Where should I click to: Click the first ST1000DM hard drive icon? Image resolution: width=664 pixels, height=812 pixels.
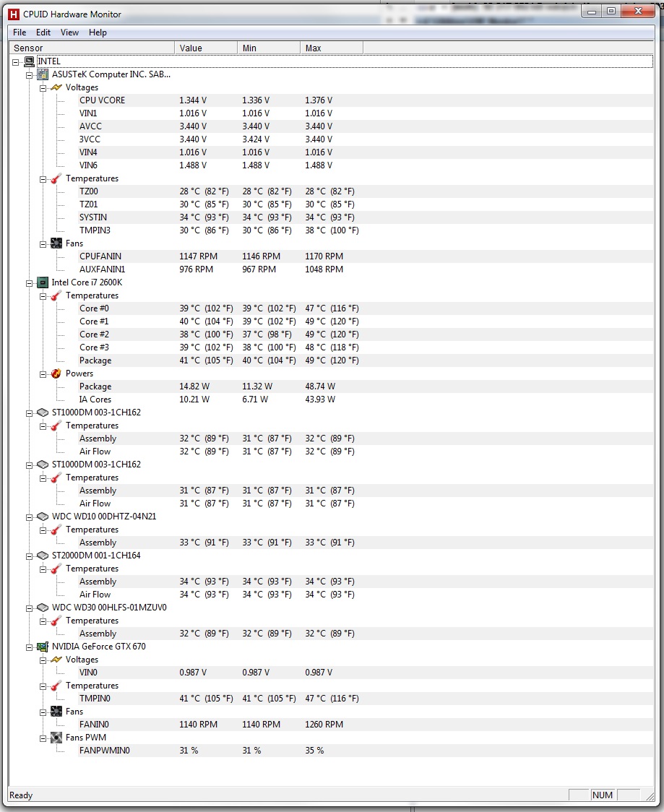coord(43,413)
